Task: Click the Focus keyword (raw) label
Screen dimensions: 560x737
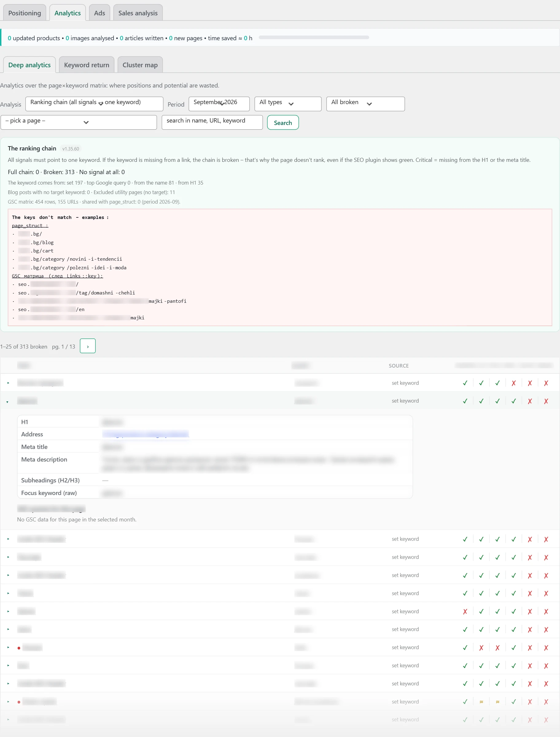Action: [49, 493]
